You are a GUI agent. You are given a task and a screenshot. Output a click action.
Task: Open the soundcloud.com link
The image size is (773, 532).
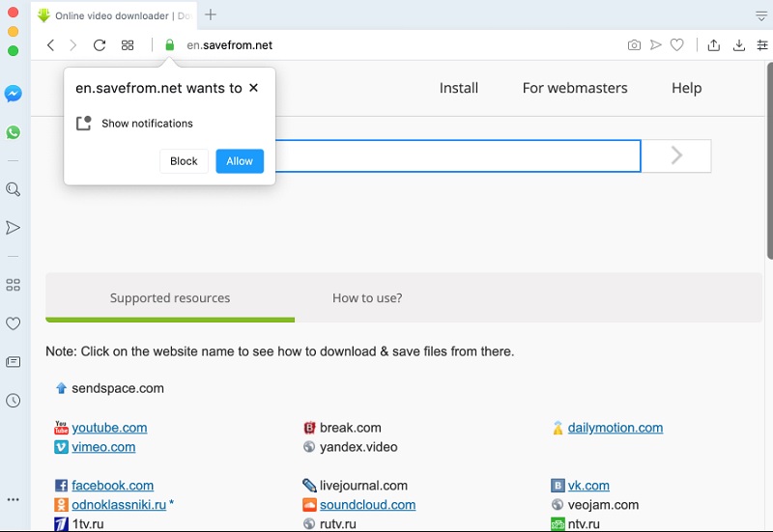coord(367,504)
